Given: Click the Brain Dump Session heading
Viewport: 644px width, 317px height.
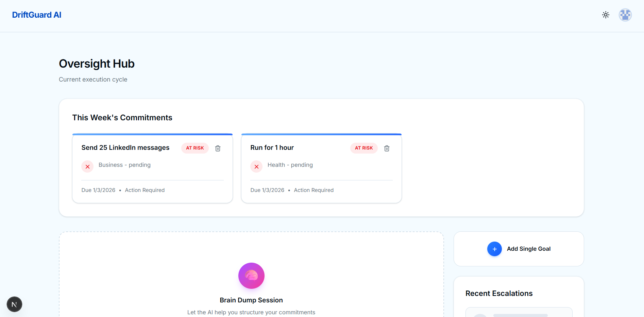Looking at the screenshot, I should click(251, 300).
